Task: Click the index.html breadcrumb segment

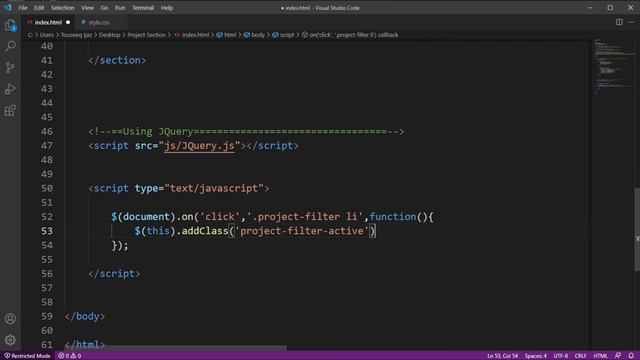Action: point(192,35)
